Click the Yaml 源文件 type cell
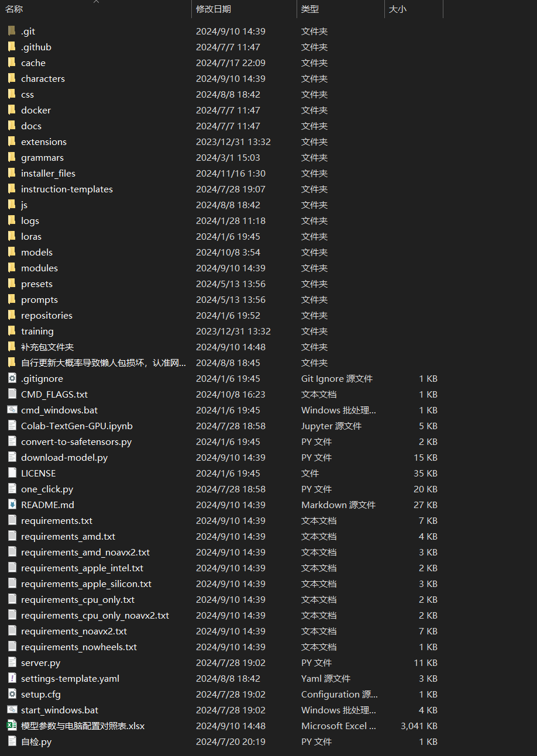The image size is (537, 756). (325, 678)
